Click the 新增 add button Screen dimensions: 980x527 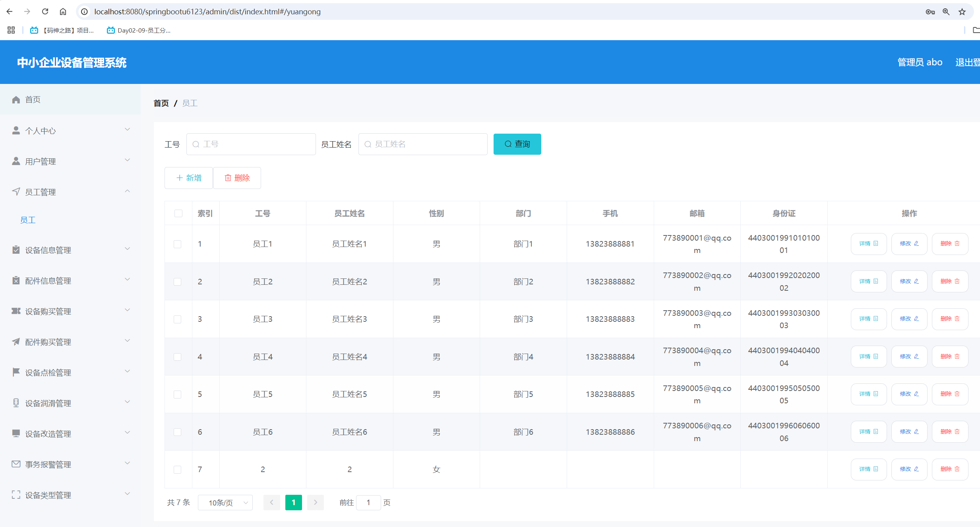[x=189, y=178]
